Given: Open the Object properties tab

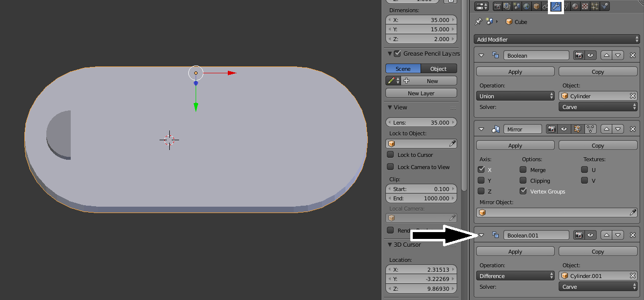Looking at the screenshot, I should coord(536,6).
